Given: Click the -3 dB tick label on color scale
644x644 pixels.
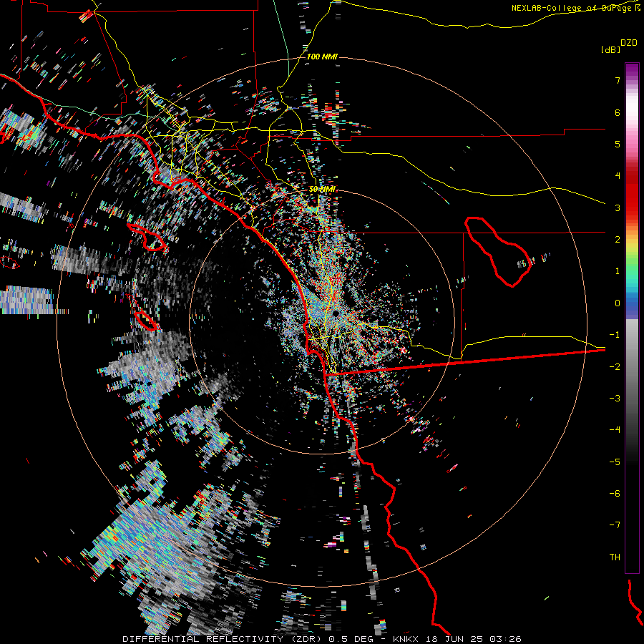Looking at the screenshot, I should pyautogui.click(x=615, y=399).
